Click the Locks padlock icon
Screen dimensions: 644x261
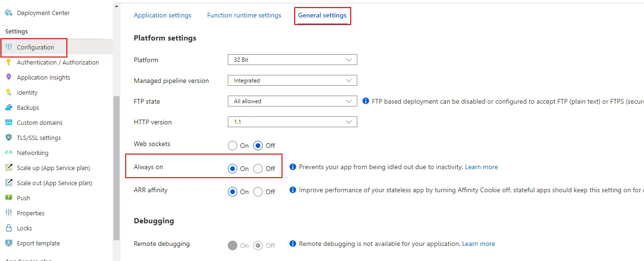(x=8, y=228)
